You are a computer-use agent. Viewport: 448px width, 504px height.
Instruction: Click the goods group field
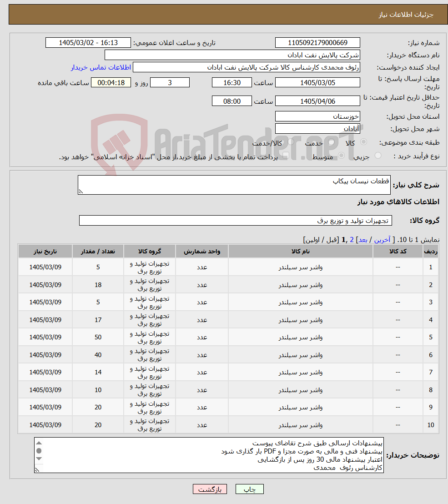236,221
